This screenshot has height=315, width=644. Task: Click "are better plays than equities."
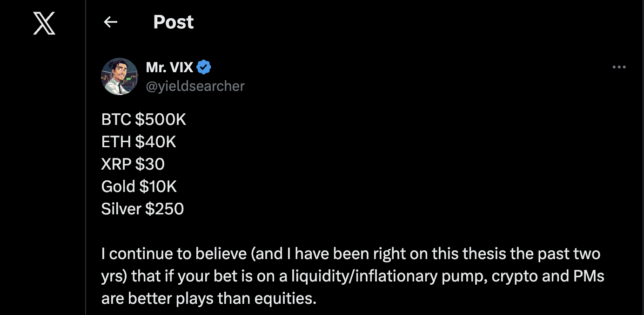[x=208, y=298]
